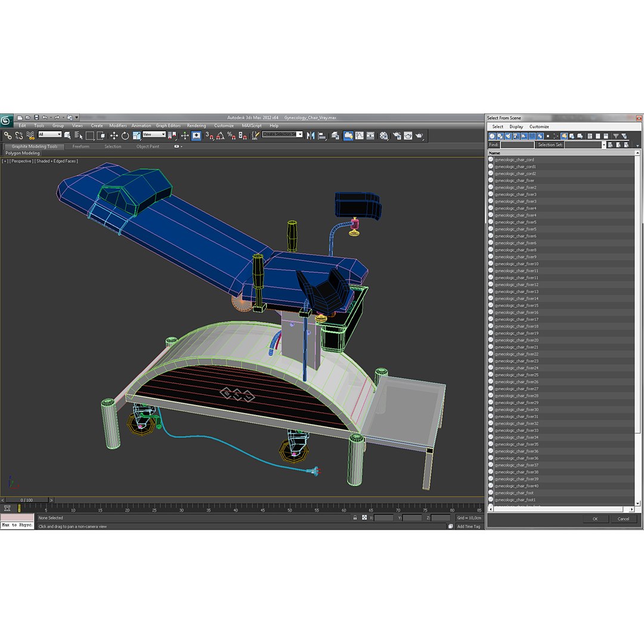Screen dimensions: 644x644
Task: Open the Shaded + Edged Faces shading menu
Action: point(56,161)
